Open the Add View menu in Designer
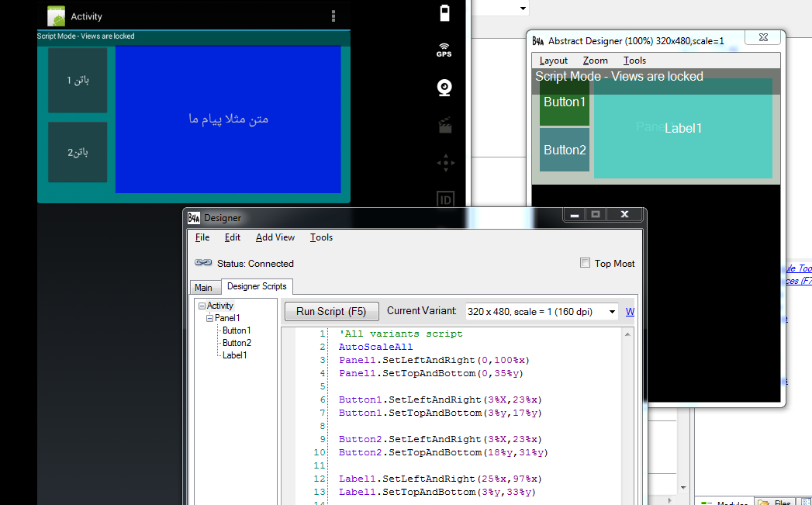Viewport: 812px width, 505px height. [275, 237]
